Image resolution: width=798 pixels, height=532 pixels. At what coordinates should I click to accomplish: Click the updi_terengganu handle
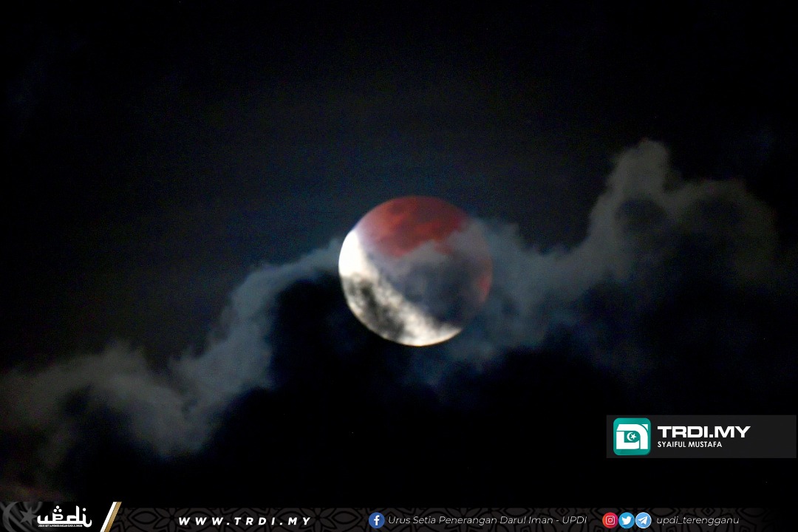[697, 520]
